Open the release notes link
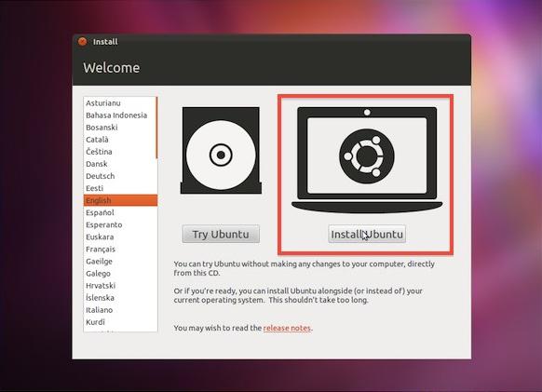The width and height of the screenshot is (542, 392). click(x=287, y=328)
